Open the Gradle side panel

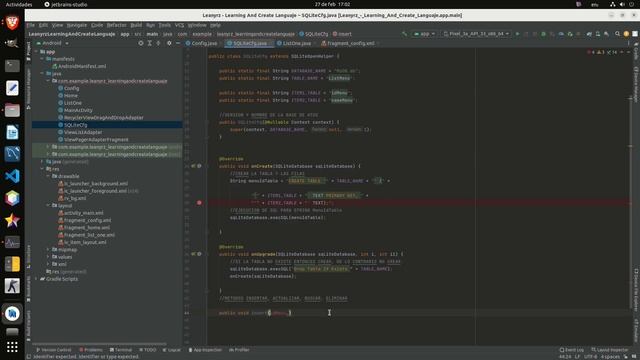click(636, 51)
